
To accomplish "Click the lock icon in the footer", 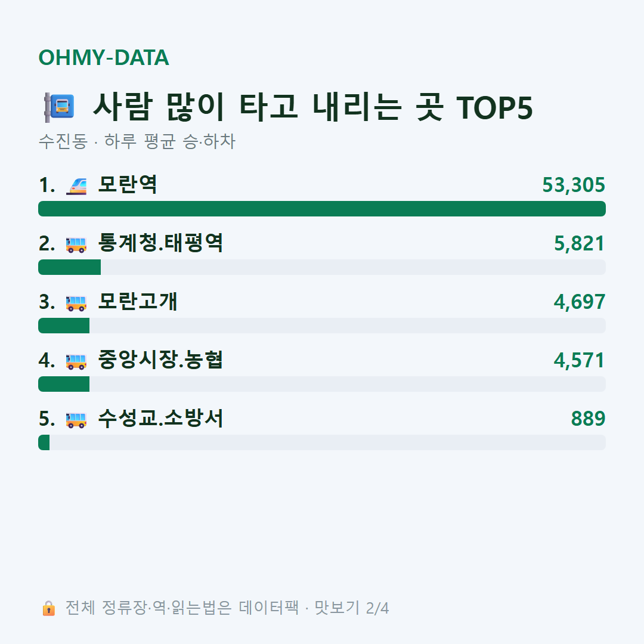I will 48,608.
